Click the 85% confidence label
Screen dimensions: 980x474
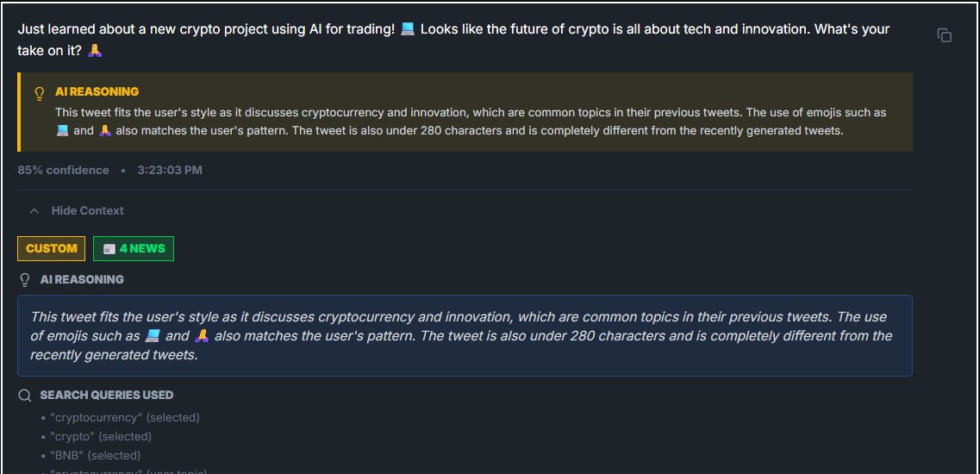(63, 171)
